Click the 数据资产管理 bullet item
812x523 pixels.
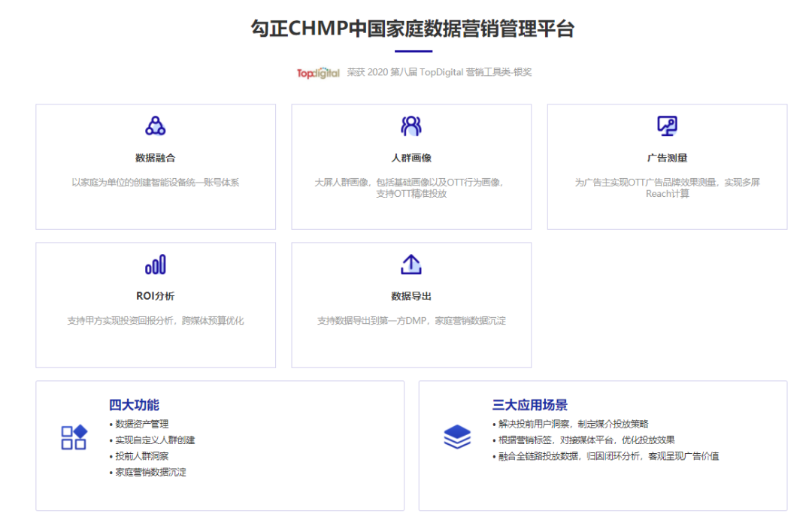pyautogui.click(x=139, y=424)
